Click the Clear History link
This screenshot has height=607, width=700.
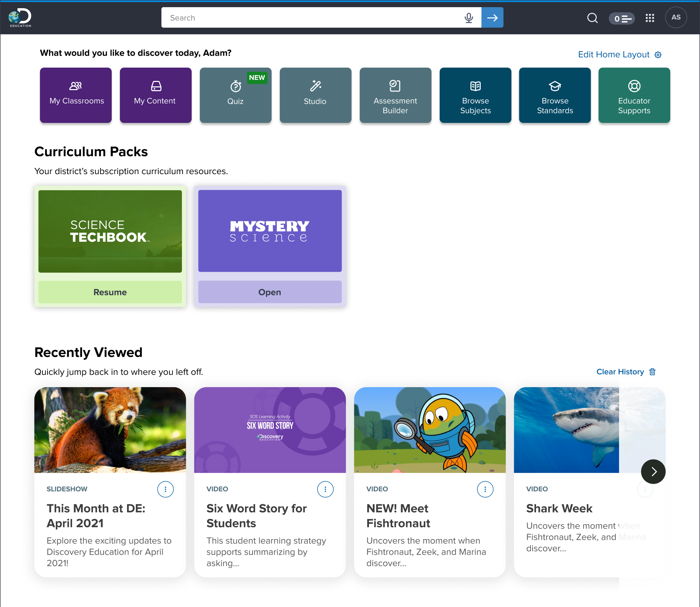[x=620, y=372]
